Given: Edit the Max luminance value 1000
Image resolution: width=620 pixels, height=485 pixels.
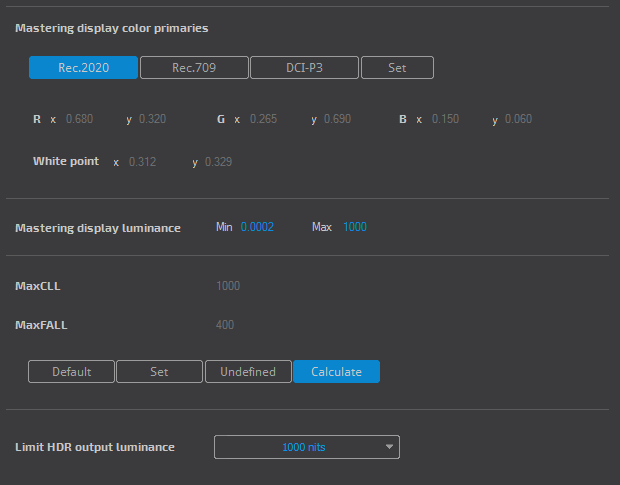Looking at the screenshot, I should click(355, 227).
